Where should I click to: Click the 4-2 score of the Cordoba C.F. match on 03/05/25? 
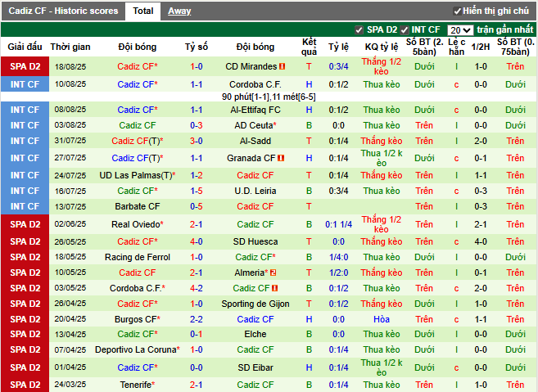click(x=197, y=288)
